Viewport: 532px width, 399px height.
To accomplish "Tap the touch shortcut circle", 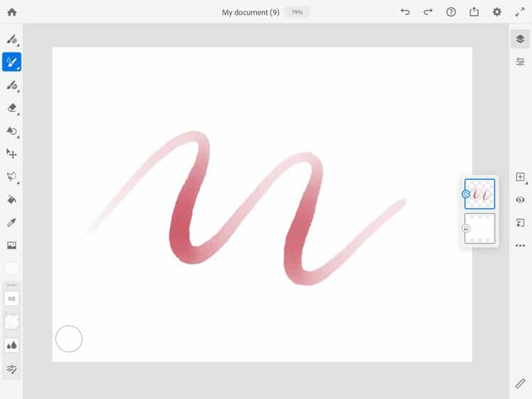I will coord(69,339).
